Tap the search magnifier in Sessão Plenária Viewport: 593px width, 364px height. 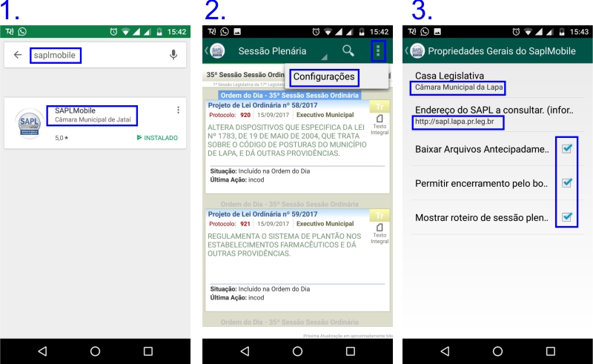348,50
